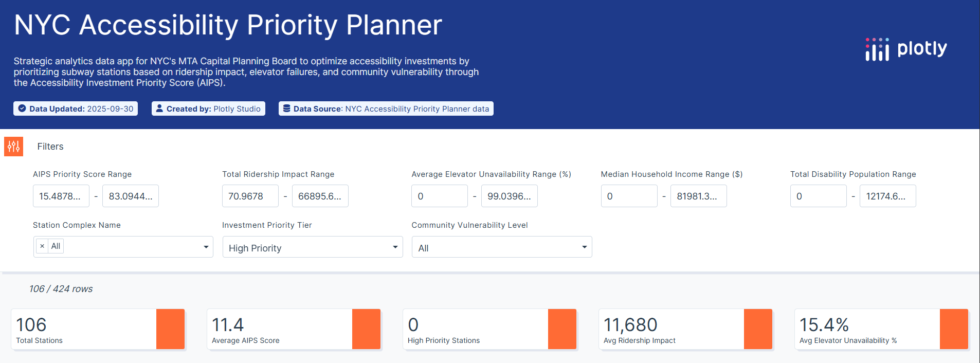Click the orange block on Avg Ridership Impact card
Viewport: 980px width, 363px height.
758,329
